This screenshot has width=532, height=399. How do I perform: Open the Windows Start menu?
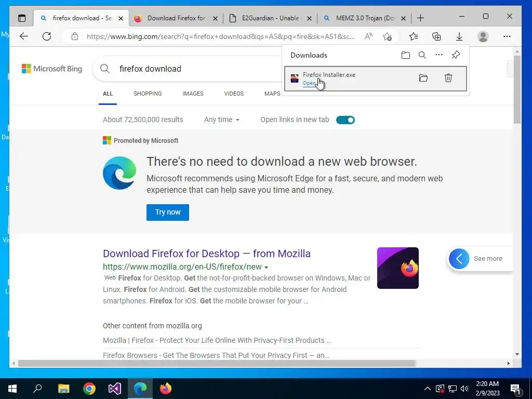12,389
